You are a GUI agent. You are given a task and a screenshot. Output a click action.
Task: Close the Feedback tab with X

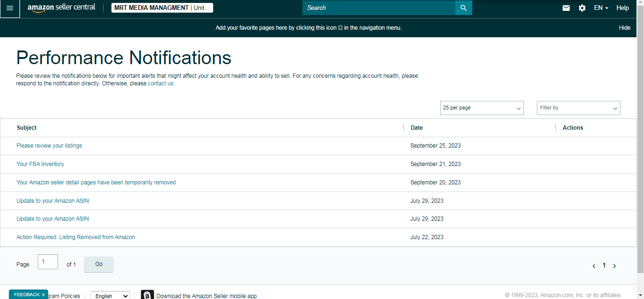click(x=43, y=295)
